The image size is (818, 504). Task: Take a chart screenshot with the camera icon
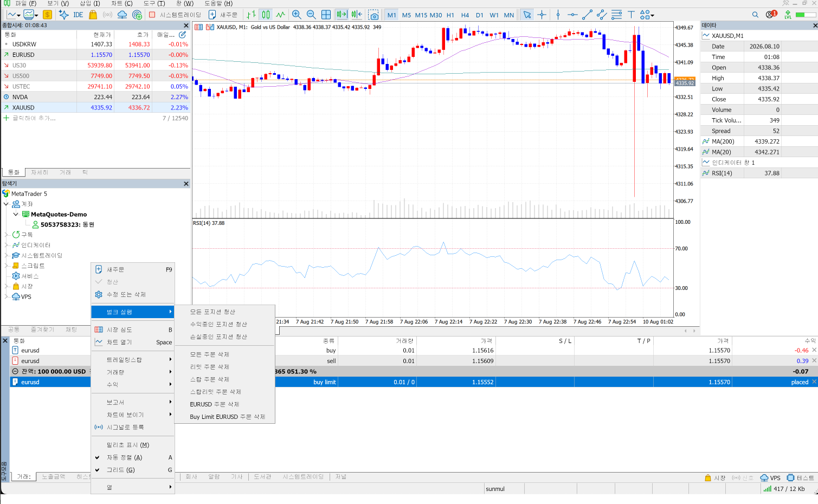pyautogui.click(x=373, y=15)
